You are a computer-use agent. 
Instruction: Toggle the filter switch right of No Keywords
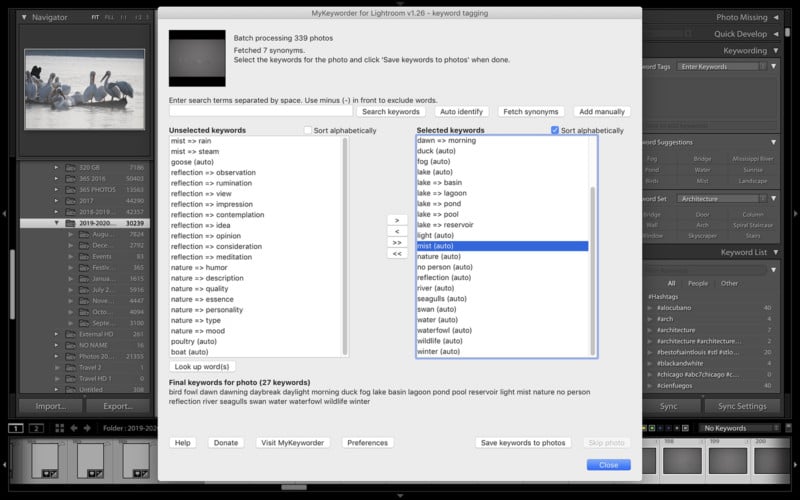tap(788, 428)
